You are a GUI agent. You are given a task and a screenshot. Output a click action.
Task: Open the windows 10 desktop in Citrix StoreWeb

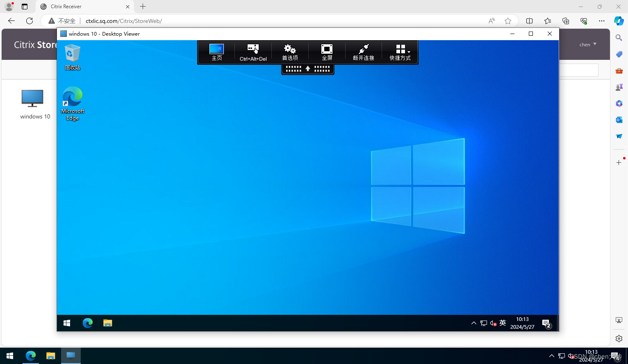(34, 105)
